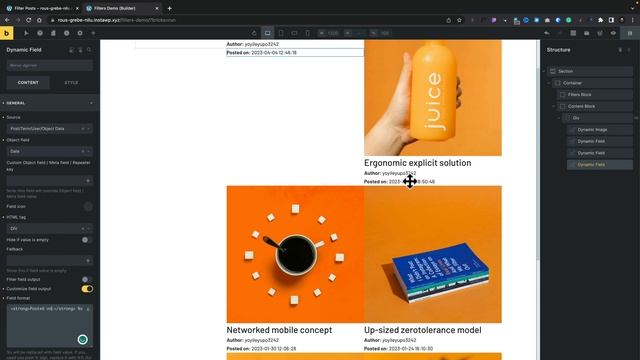Toggle Hide if value is empty switch
This screenshot has width=640, height=360.
(87, 240)
